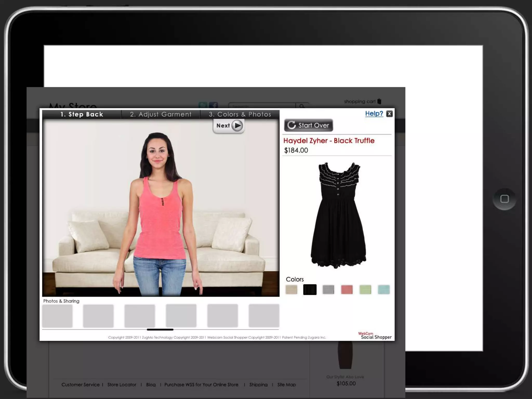Choose the coral pink color swatch

(x=347, y=289)
